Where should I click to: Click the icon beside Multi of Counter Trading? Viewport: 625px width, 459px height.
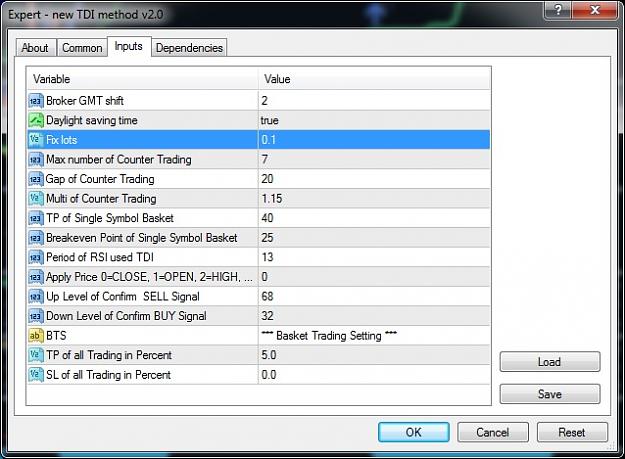click(x=35, y=198)
